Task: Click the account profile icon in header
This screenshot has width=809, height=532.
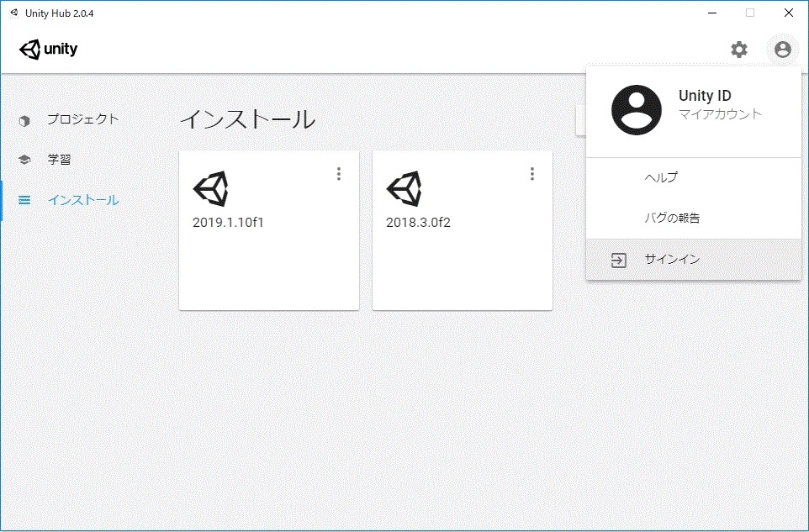Action: click(x=783, y=50)
